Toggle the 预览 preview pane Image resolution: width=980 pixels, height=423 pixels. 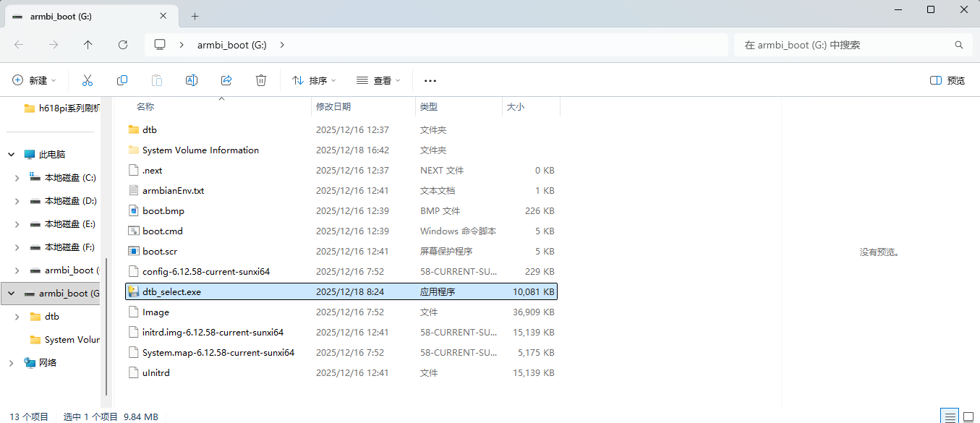947,80
